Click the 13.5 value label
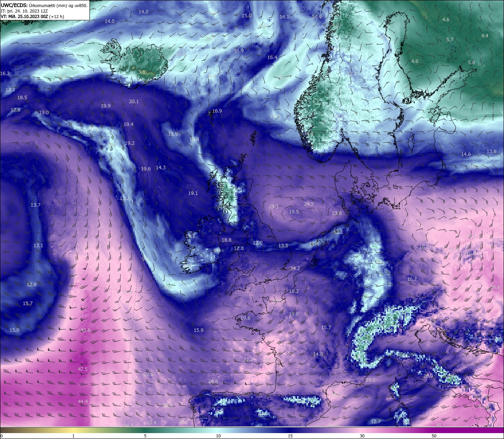The height and width of the screenshot is (439, 504). pos(283,246)
